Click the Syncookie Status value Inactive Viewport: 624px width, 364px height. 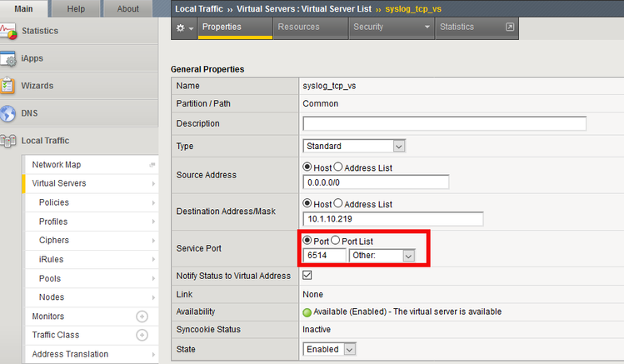click(317, 329)
